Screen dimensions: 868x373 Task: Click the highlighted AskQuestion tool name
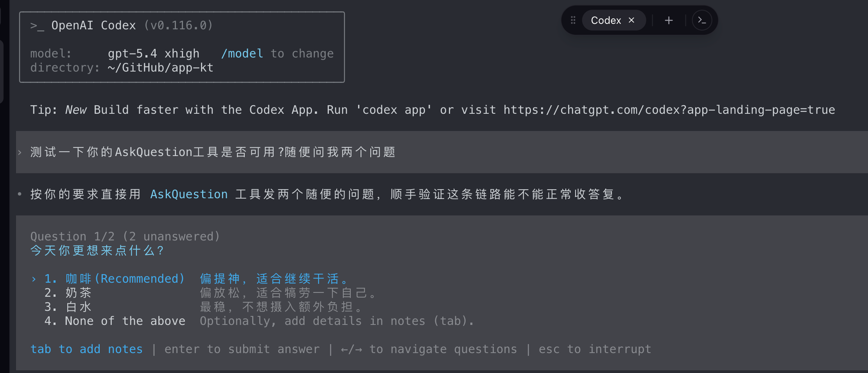pos(189,194)
